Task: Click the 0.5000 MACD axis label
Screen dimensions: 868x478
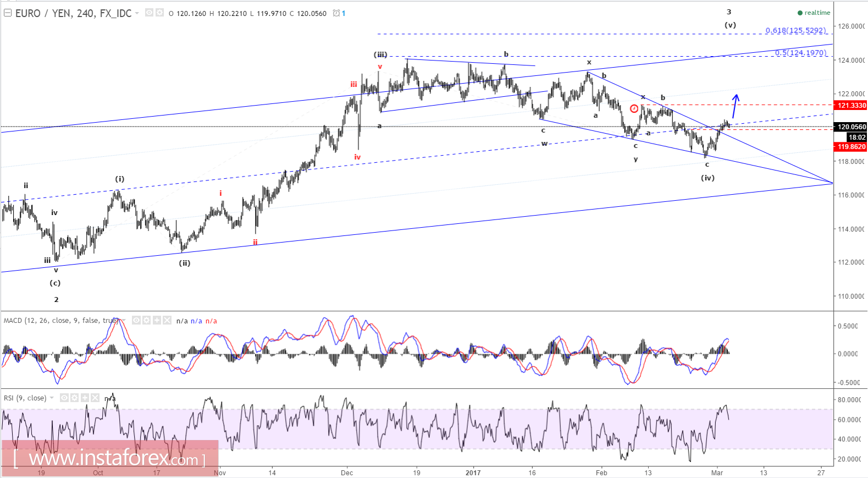Action: [x=848, y=326]
